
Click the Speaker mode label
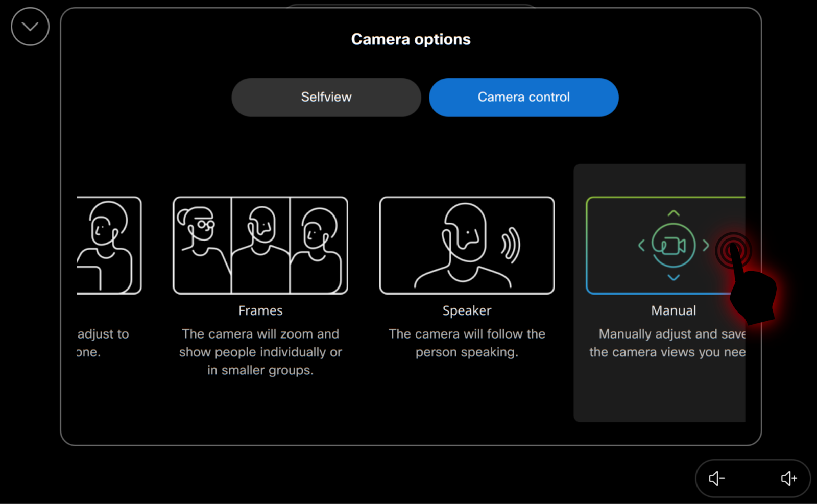(467, 310)
